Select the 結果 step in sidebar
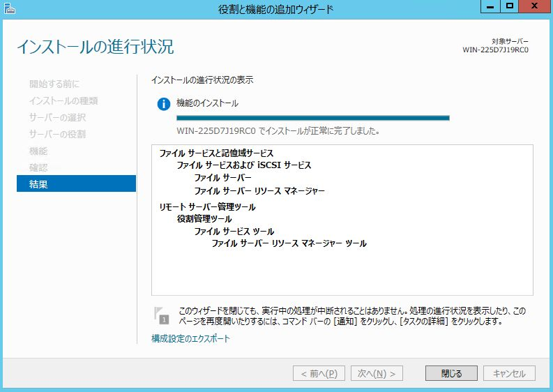The height and width of the screenshot is (392, 553). point(76,184)
